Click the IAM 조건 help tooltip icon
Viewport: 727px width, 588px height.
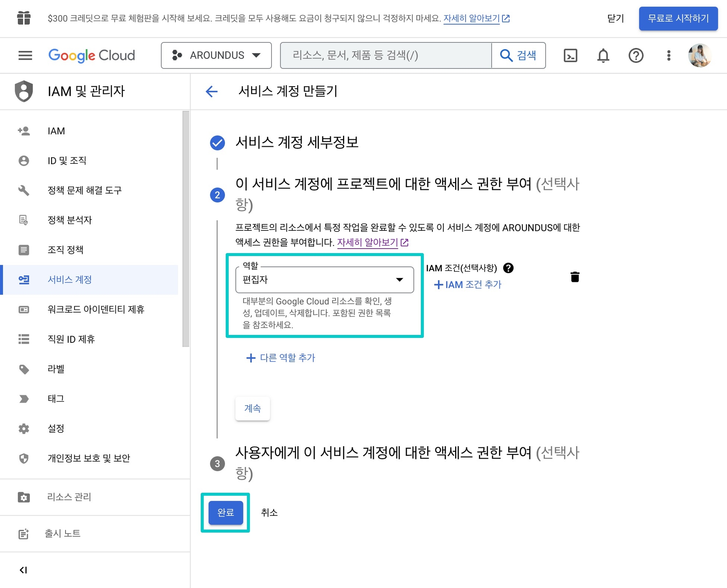click(x=509, y=268)
